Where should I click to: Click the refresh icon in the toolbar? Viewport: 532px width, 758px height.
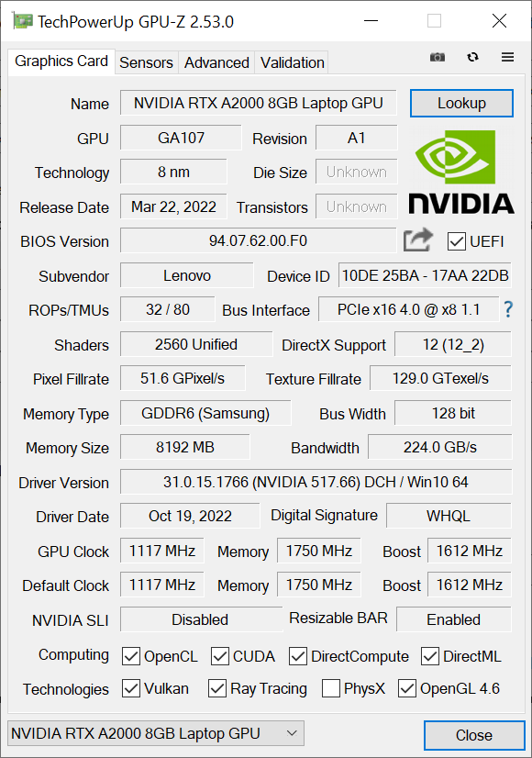point(472,57)
